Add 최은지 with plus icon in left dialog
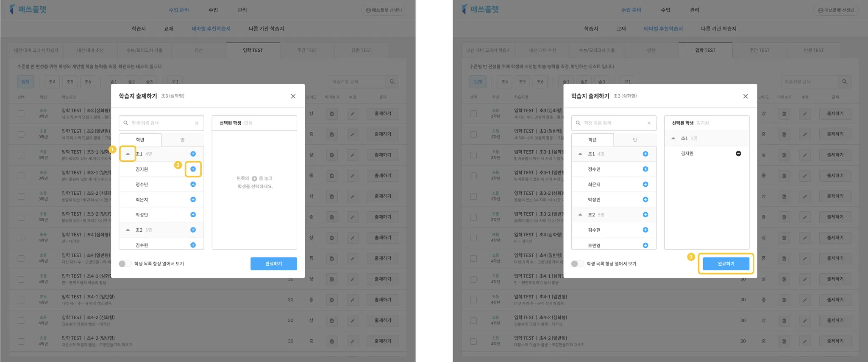The height and width of the screenshot is (362, 868). click(193, 199)
